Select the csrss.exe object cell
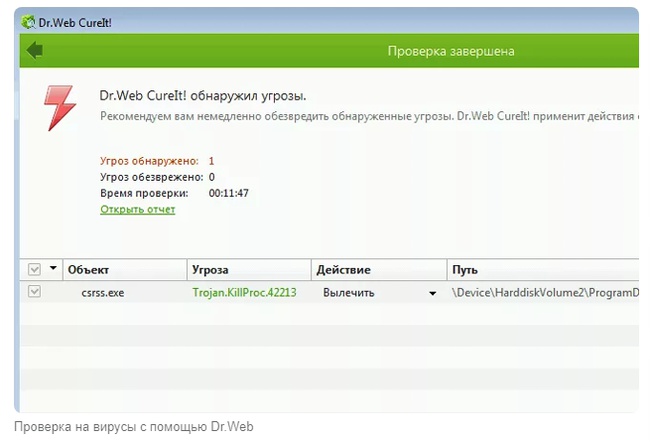Image resolution: width=650 pixels, height=442 pixels. point(103,293)
